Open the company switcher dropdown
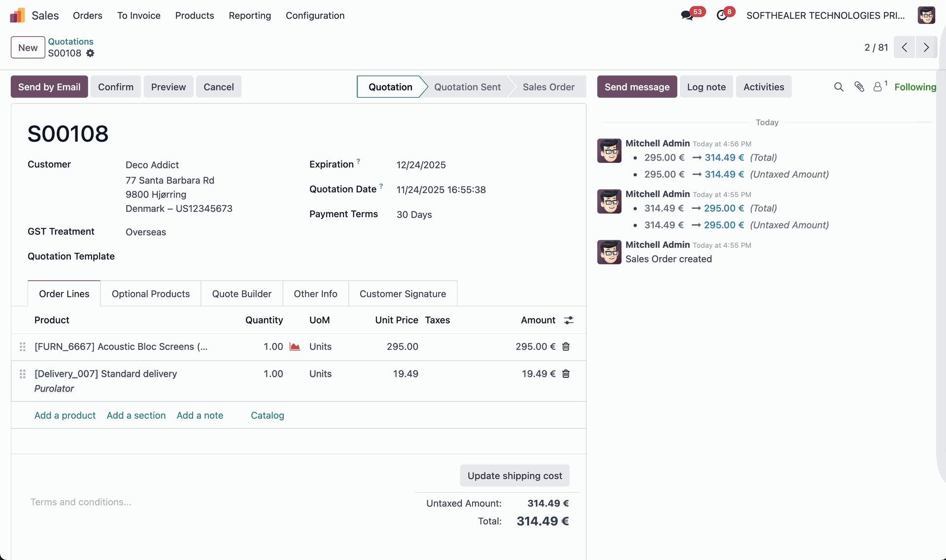Image resolution: width=946 pixels, height=560 pixels. click(x=825, y=15)
